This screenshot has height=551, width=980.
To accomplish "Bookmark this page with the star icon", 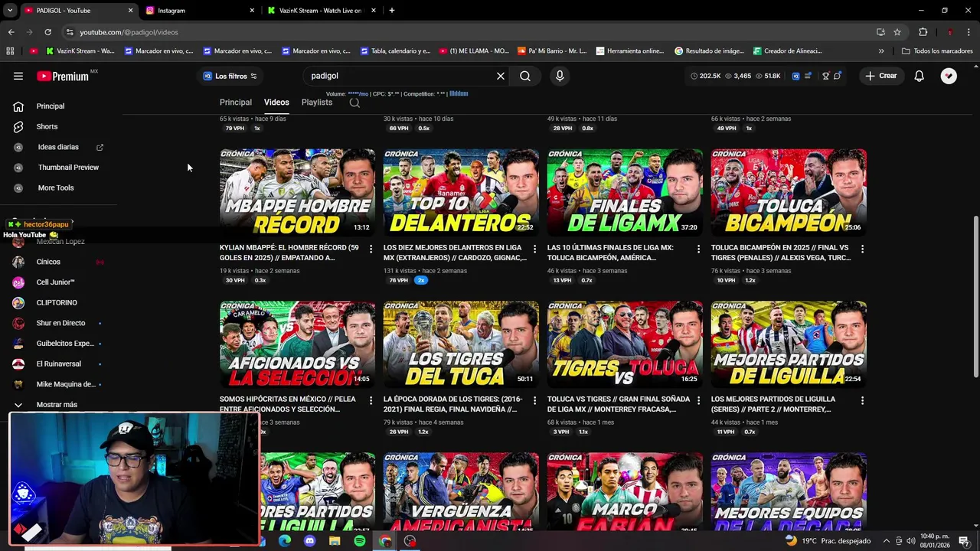I will pos(897,32).
